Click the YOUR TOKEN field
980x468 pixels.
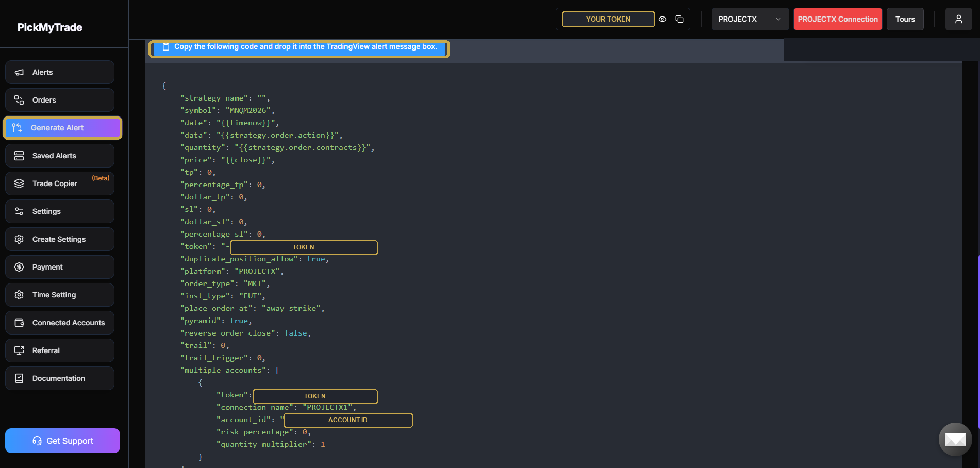click(608, 19)
